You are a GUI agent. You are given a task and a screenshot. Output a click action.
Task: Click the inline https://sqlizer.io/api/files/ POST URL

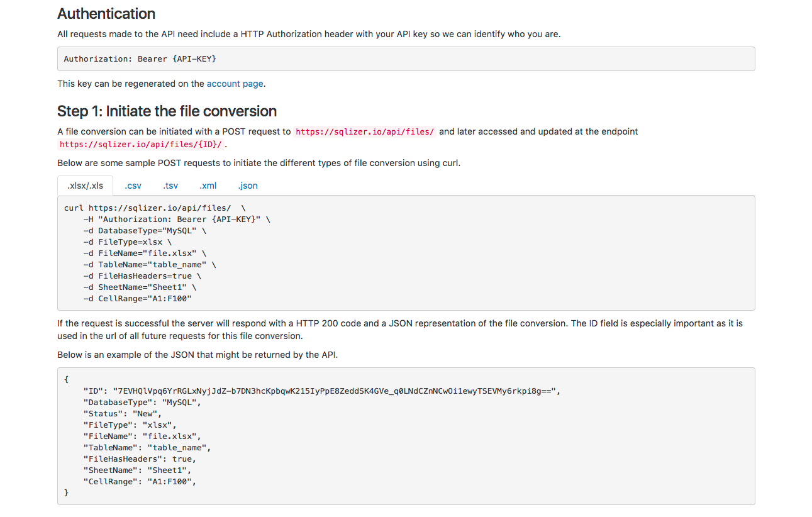365,132
